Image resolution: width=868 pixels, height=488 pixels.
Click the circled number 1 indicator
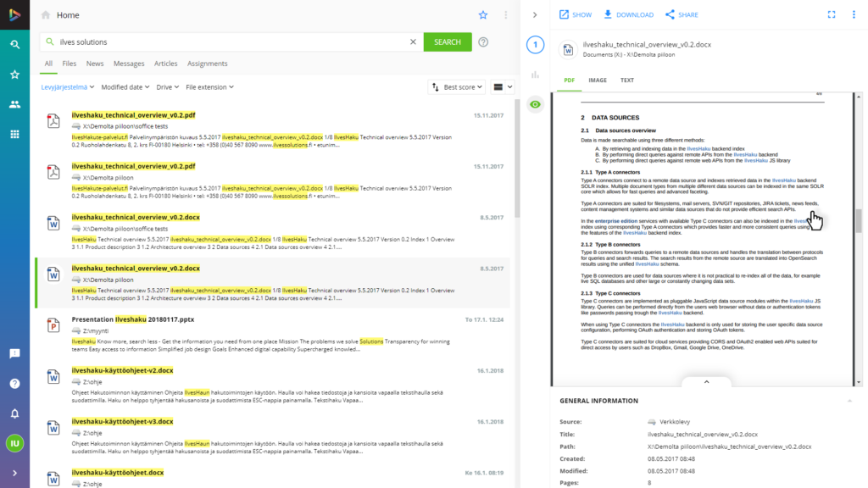tap(536, 45)
